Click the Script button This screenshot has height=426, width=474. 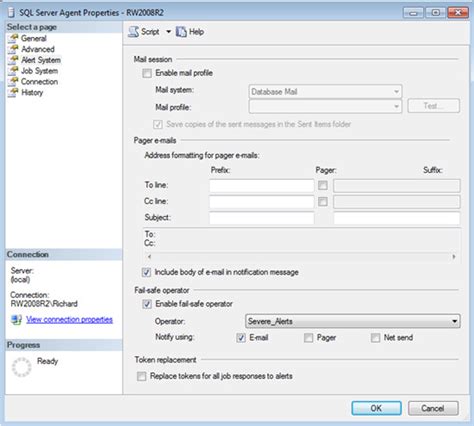[x=144, y=32]
